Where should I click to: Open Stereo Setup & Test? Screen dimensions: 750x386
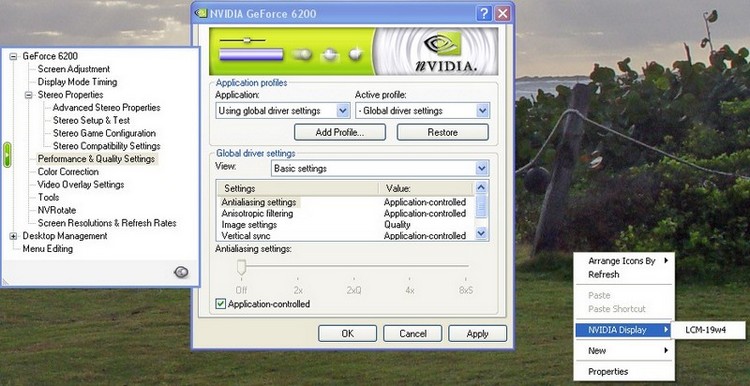click(x=91, y=121)
